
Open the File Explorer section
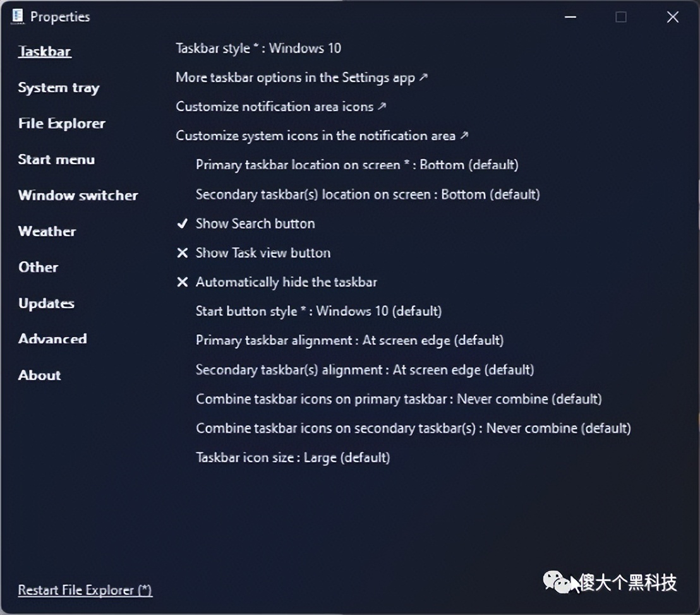61,124
